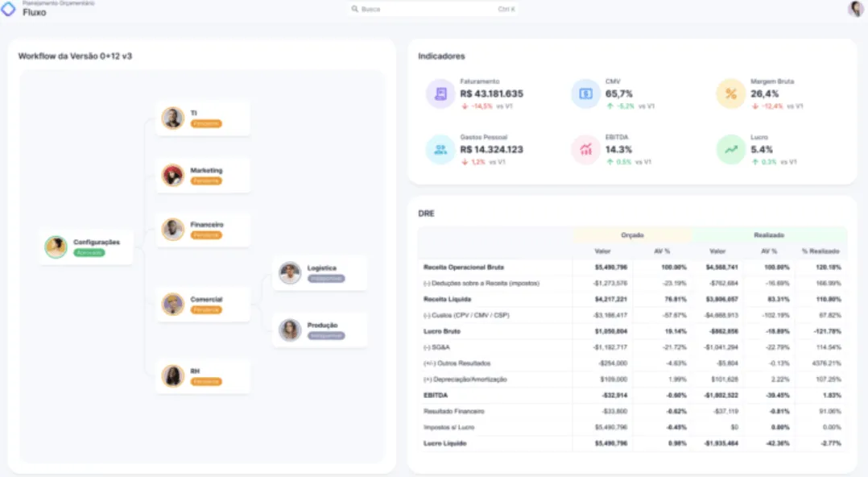Open the TI workflow node
Screen dimensions: 868x477
203,118
